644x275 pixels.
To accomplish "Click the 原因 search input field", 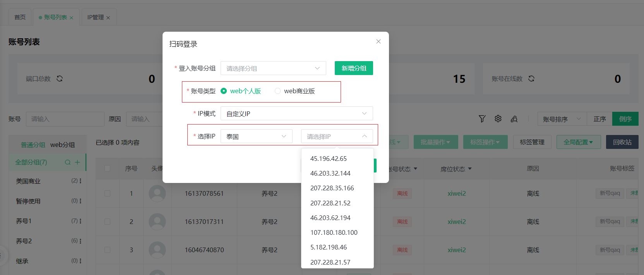I will point(144,119).
